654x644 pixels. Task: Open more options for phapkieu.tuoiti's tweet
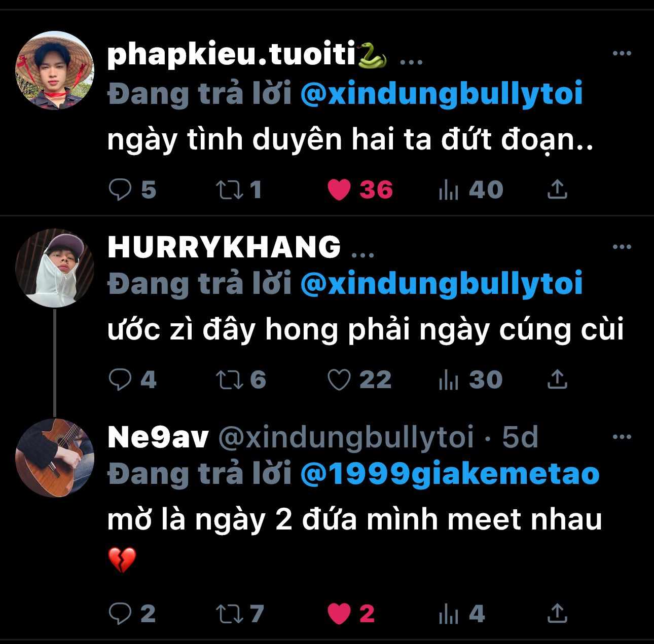[x=622, y=53]
